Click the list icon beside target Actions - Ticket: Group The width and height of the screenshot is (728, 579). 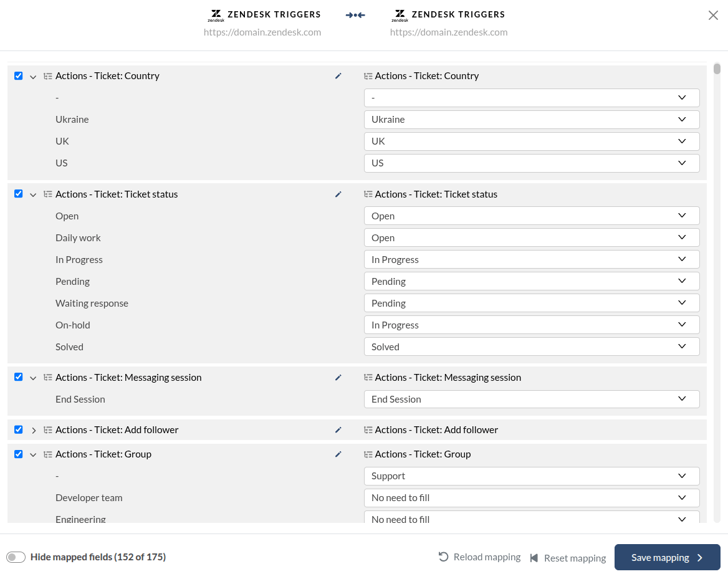[x=368, y=454]
